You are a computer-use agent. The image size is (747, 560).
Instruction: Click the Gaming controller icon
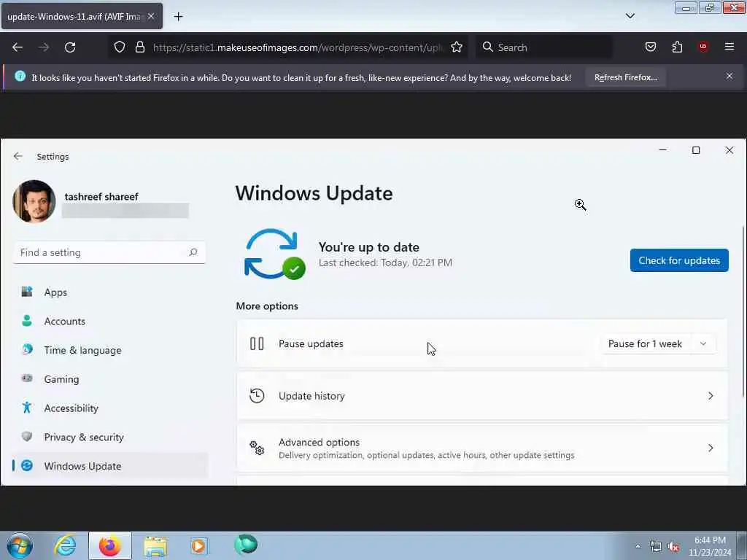pos(27,378)
